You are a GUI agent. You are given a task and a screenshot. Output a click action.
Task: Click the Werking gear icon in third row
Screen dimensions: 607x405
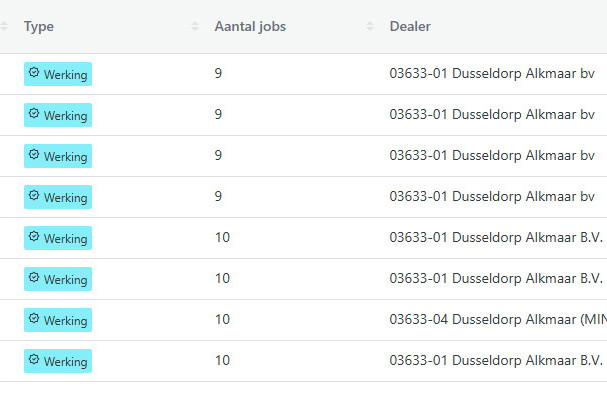pos(34,155)
